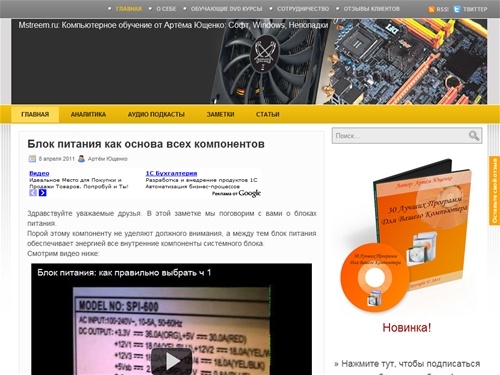Open СОТРУДНИЧЕСТВО menu item

click(303, 9)
